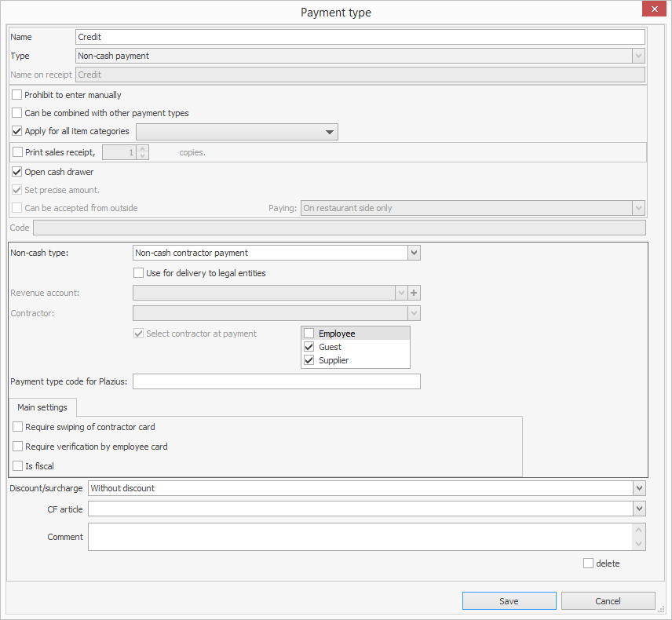Uncheck the Supplier contractor option

(309, 360)
